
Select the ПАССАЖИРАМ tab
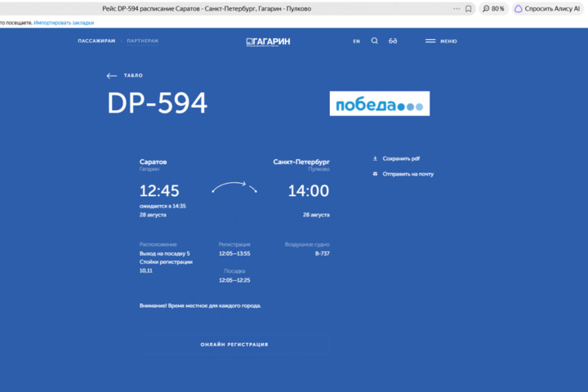click(x=96, y=41)
